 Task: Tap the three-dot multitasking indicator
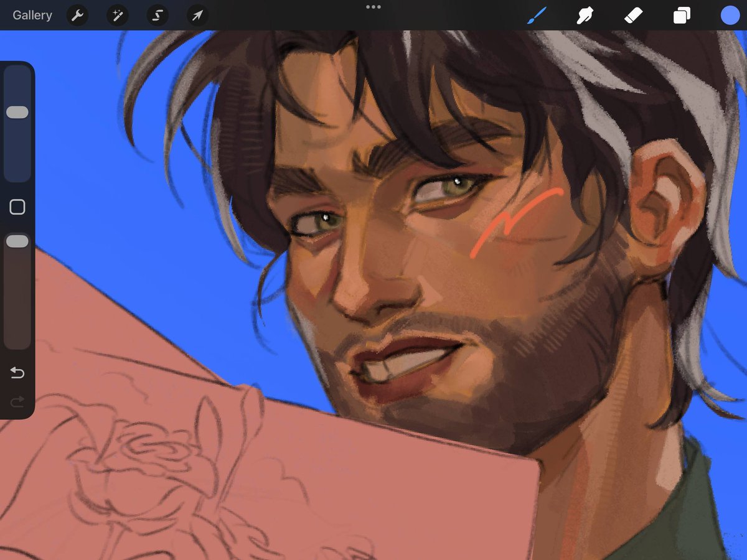click(x=374, y=7)
